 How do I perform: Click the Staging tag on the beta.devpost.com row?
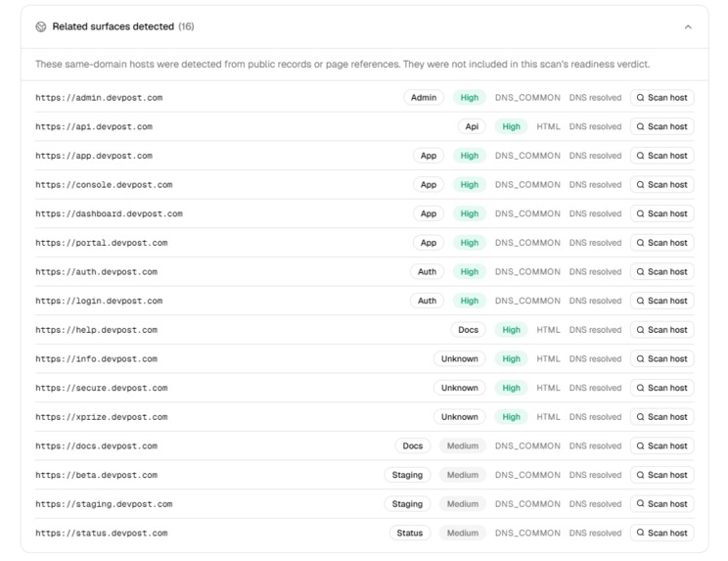407,475
